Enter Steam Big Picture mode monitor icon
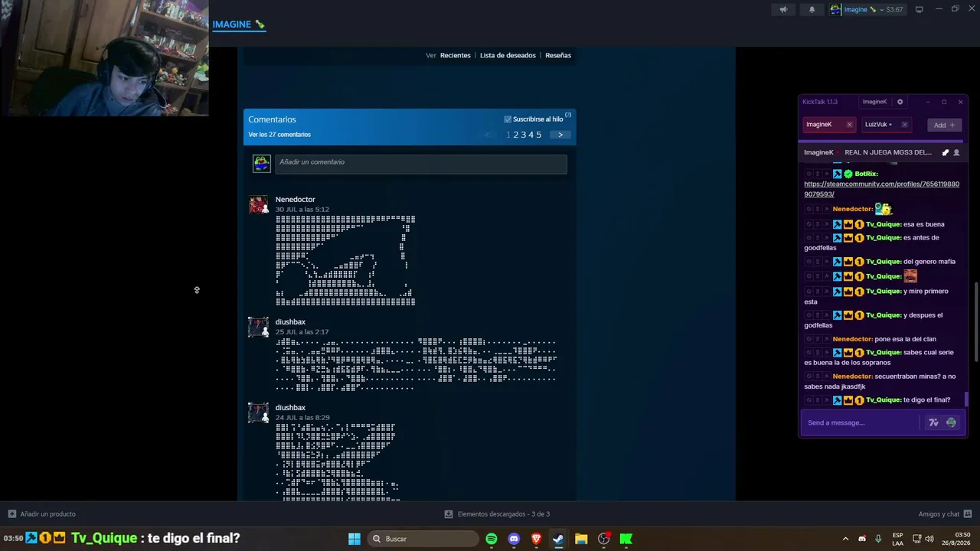 click(919, 9)
